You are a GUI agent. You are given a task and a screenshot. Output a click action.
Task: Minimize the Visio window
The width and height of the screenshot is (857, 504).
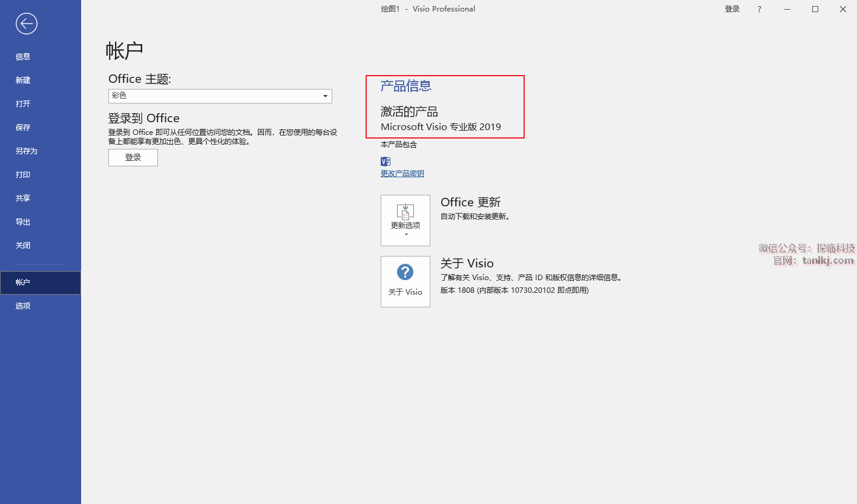[787, 9]
